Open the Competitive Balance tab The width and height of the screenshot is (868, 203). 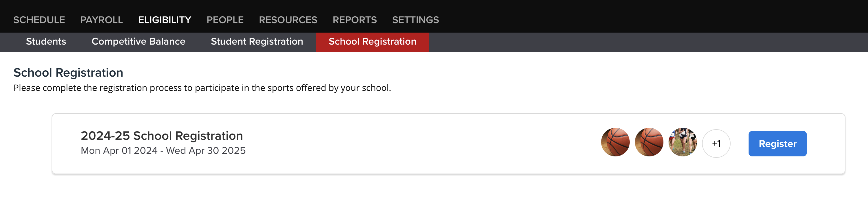pos(139,42)
